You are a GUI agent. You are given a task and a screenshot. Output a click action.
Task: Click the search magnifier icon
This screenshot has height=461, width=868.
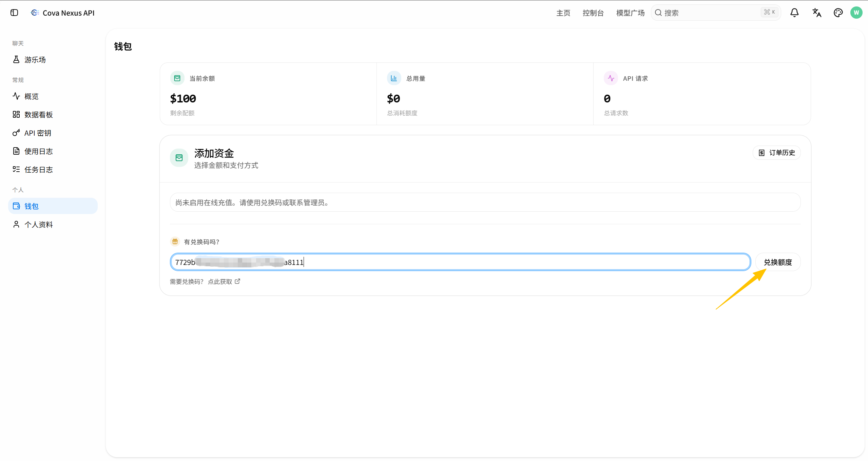click(x=658, y=13)
